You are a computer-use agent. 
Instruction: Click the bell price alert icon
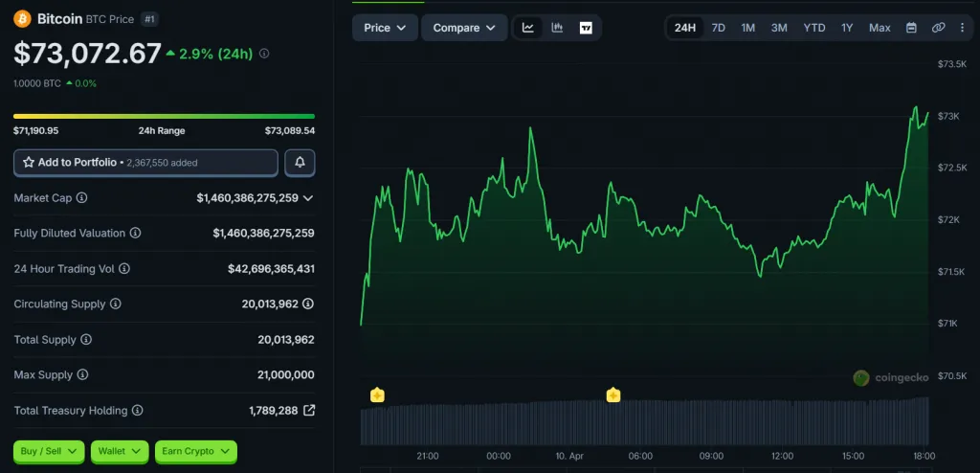[x=300, y=163]
